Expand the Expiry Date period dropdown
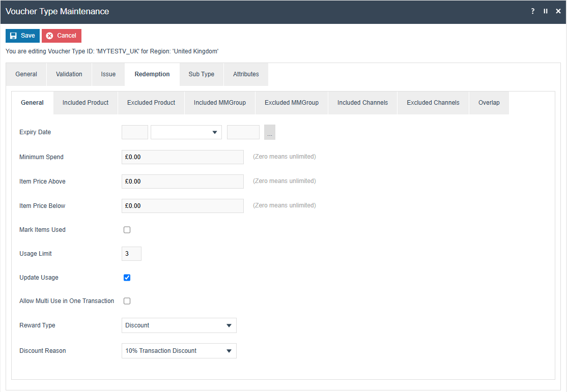Screen dimensions: 567x392 (x=186, y=132)
